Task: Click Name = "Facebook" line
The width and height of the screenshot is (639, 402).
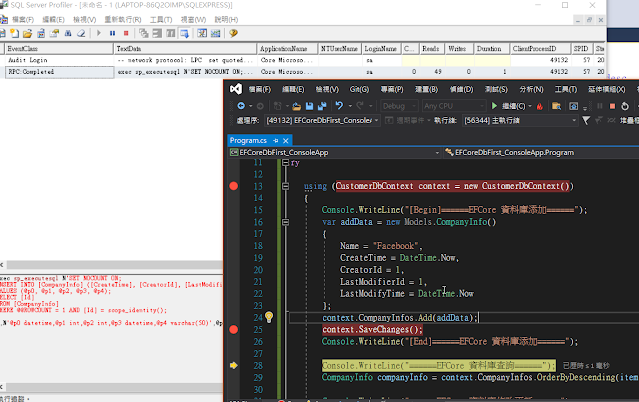Action: [x=381, y=246]
